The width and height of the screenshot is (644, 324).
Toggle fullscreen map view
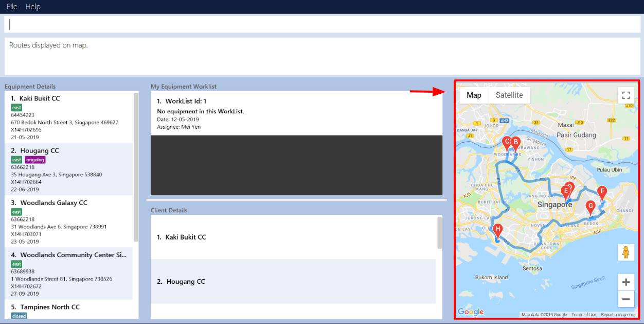[x=626, y=95]
